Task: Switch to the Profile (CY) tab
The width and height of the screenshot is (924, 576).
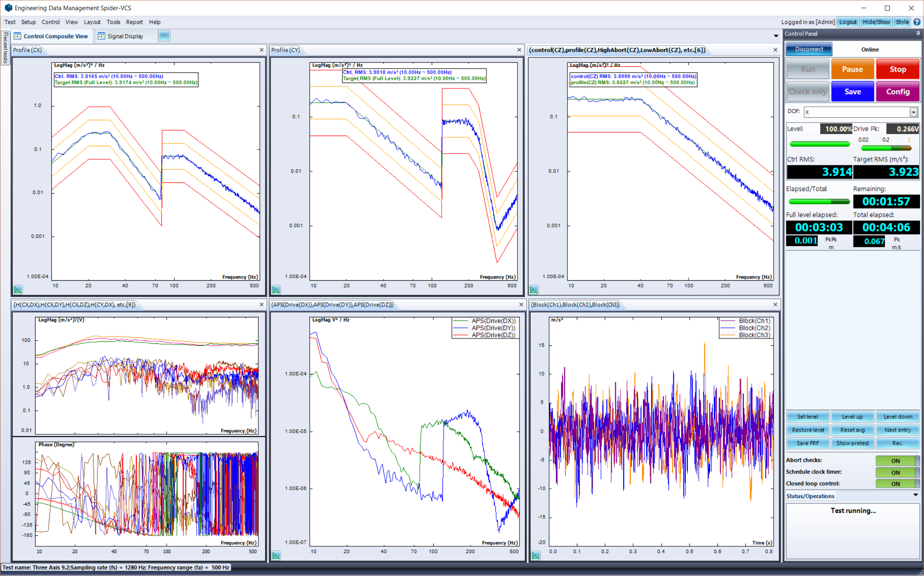Action: pos(286,50)
